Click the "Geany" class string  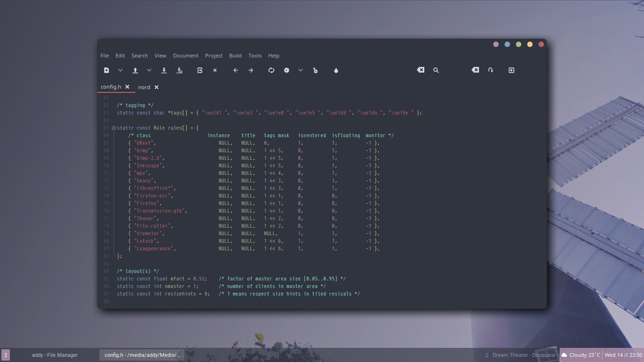click(144, 181)
